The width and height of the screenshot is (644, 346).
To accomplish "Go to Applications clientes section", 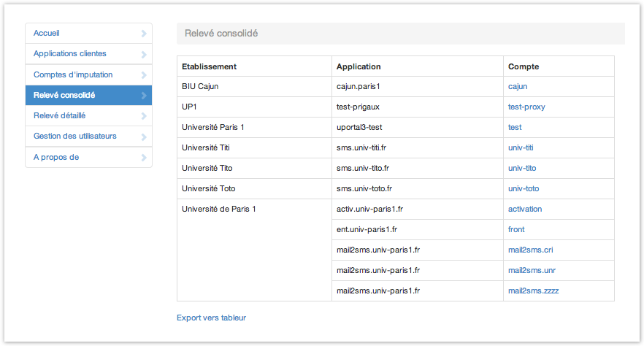I will (x=70, y=54).
